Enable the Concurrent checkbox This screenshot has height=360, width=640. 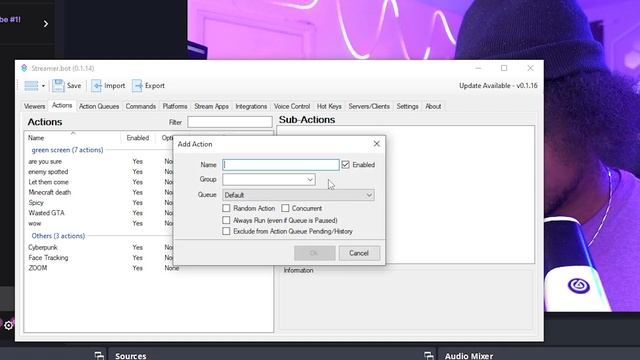(x=285, y=208)
